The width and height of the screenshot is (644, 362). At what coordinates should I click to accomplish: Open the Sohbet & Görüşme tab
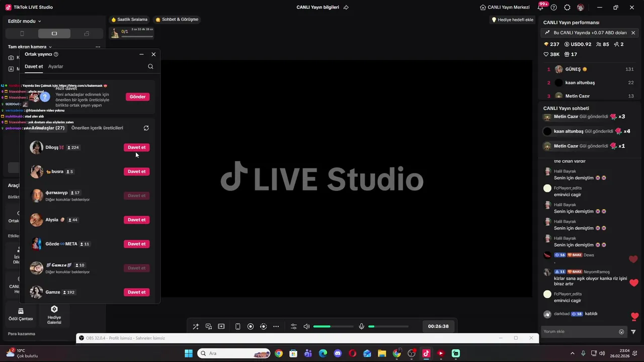click(x=177, y=20)
